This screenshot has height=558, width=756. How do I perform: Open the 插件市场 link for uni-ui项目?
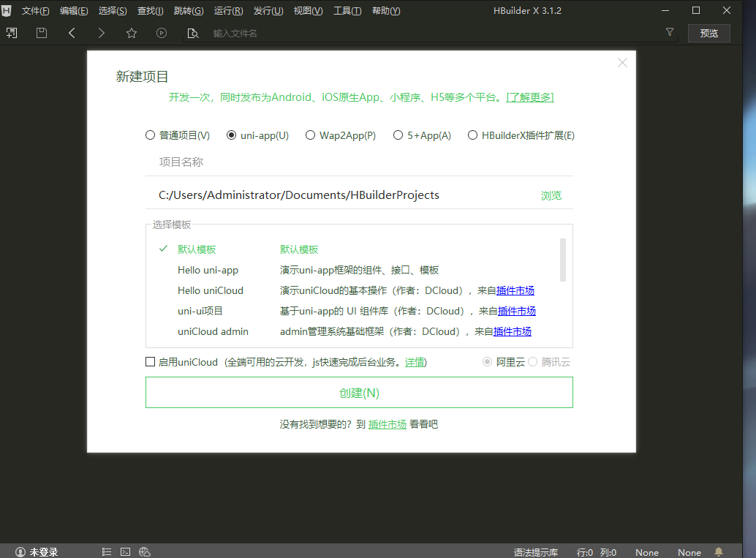click(x=517, y=311)
